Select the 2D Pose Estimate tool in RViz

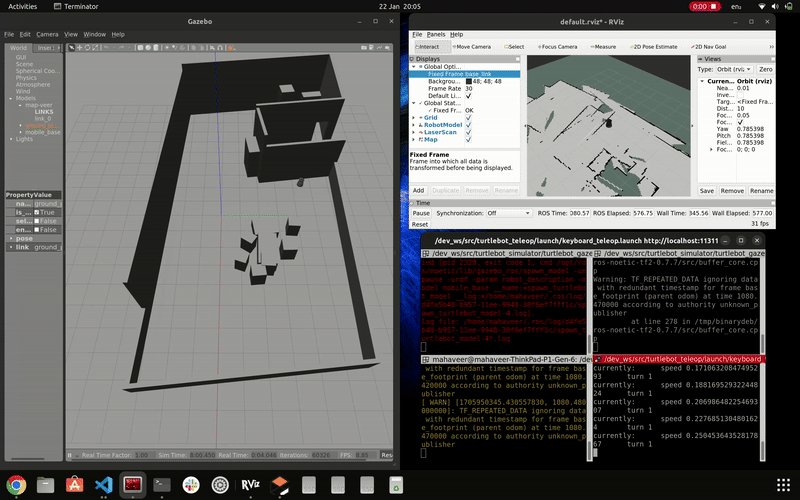point(654,46)
